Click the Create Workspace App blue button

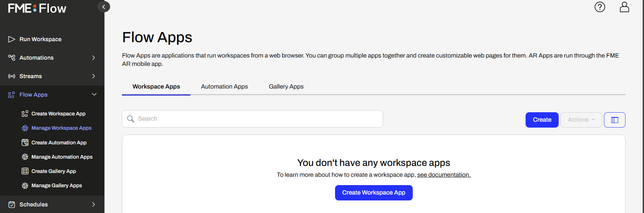374,193
